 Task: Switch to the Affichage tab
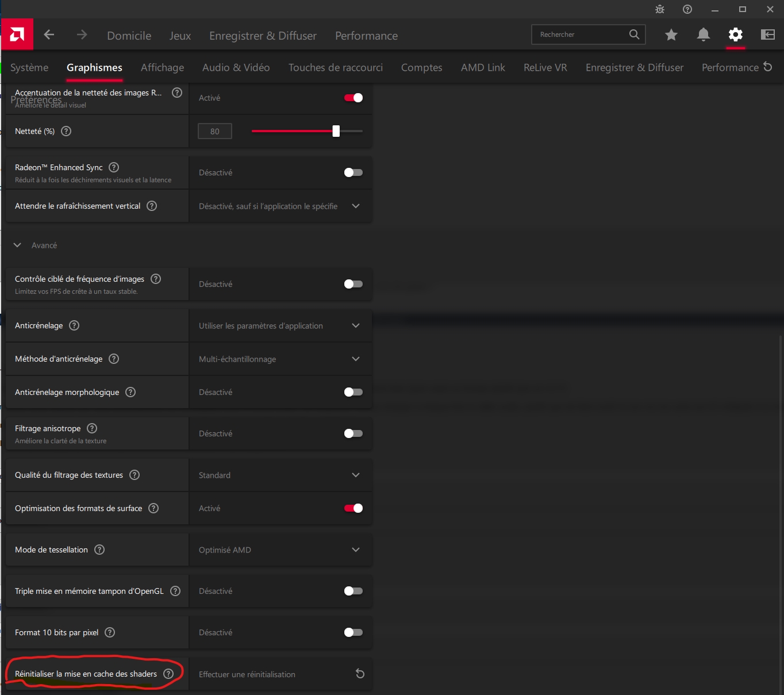(x=162, y=68)
